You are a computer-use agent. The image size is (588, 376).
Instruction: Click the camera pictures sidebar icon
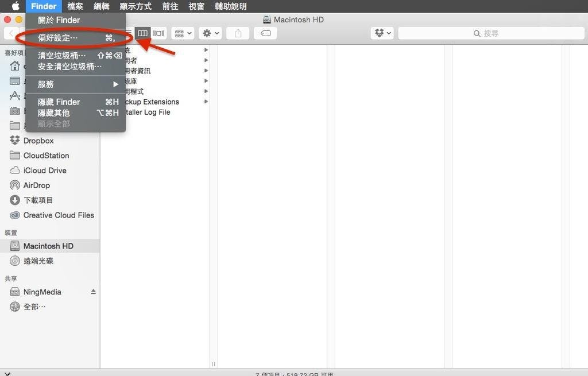14,111
